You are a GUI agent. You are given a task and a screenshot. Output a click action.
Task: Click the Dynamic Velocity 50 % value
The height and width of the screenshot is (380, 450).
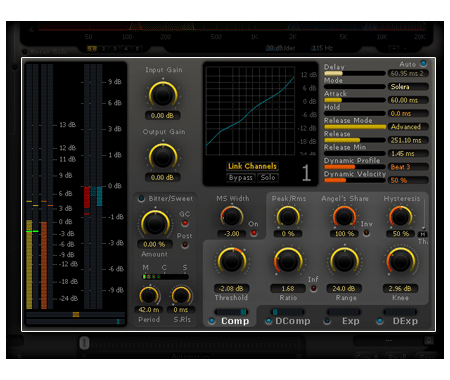tap(408, 180)
